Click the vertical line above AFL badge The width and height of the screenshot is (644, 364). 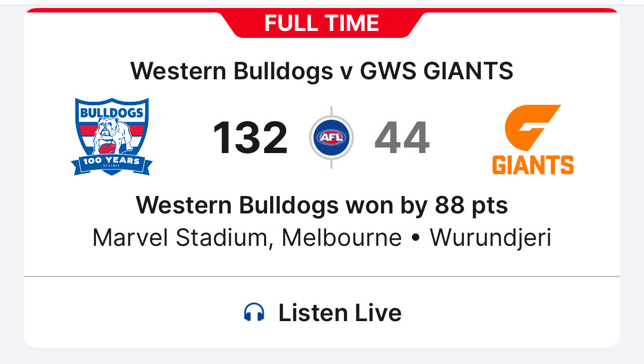[331, 111]
